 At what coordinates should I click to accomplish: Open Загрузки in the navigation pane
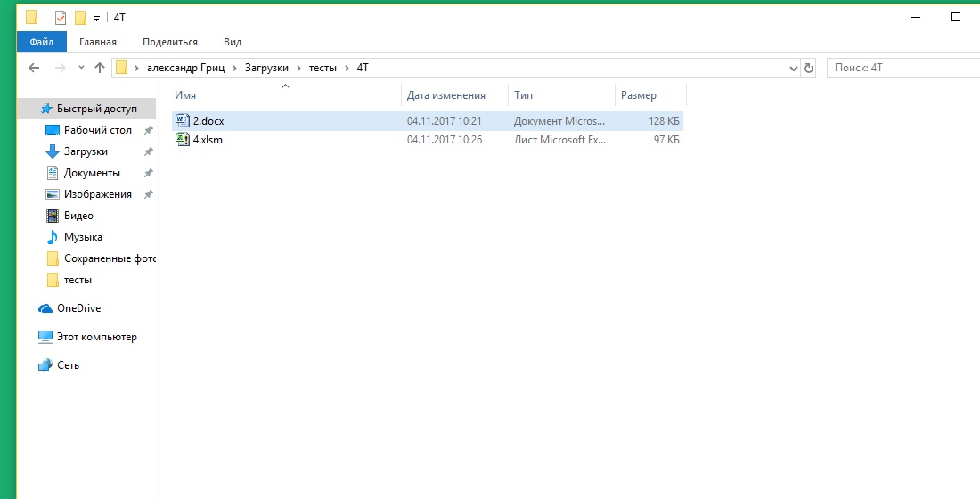tap(86, 151)
